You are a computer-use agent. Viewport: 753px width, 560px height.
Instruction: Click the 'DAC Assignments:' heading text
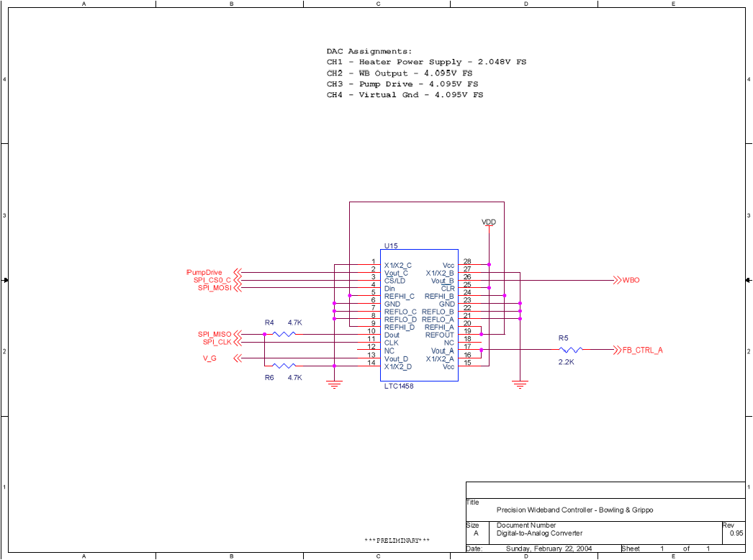[369, 51]
